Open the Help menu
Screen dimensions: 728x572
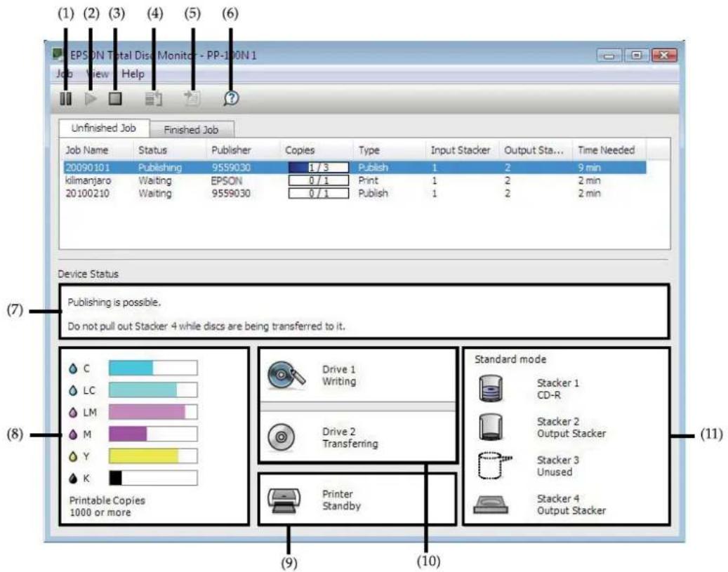(133, 74)
